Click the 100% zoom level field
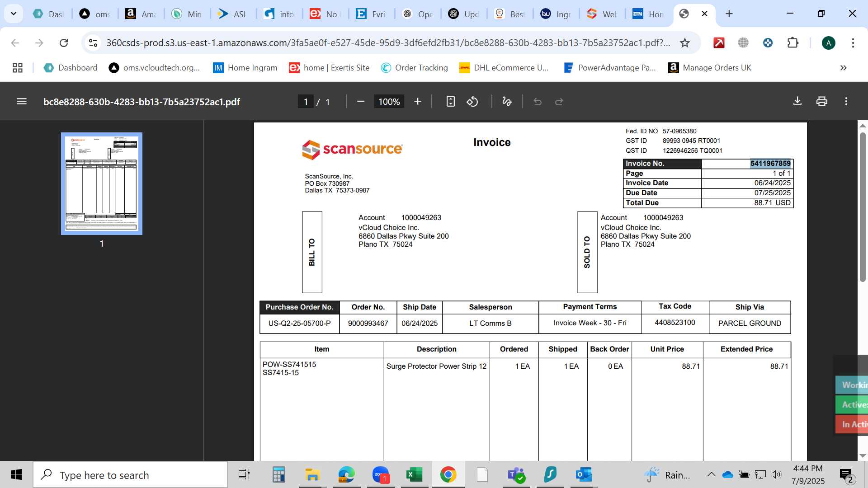Viewport: 868px width, 488px height. (389, 102)
